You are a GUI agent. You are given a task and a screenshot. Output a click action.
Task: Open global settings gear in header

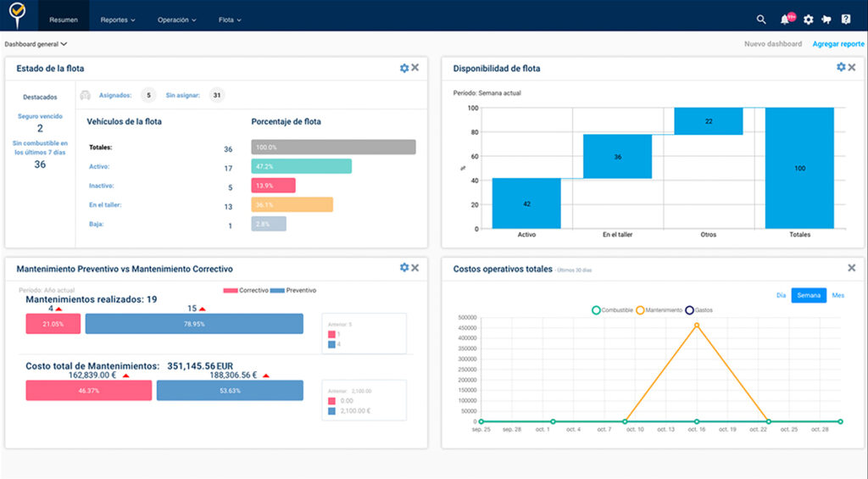808,19
